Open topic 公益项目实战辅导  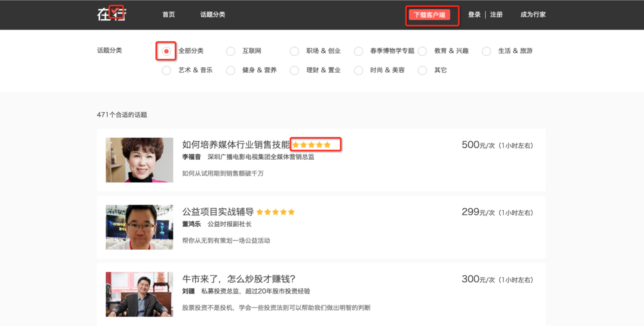pos(218,212)
